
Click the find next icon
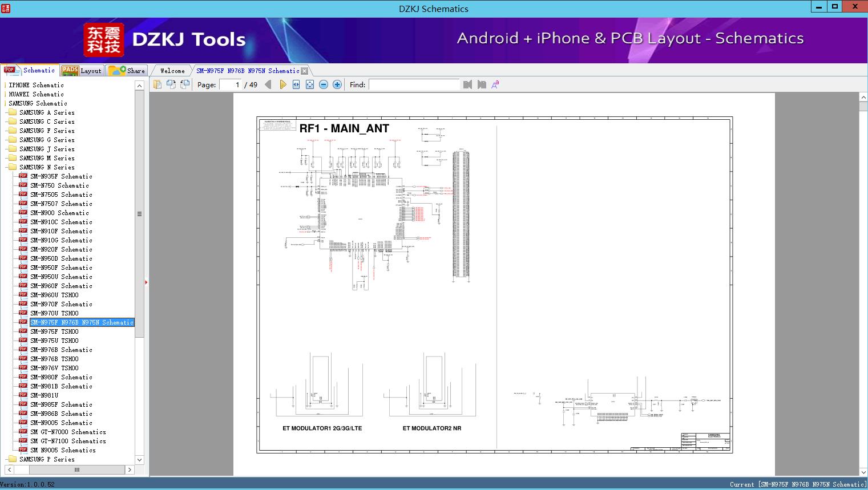[482, 84]
